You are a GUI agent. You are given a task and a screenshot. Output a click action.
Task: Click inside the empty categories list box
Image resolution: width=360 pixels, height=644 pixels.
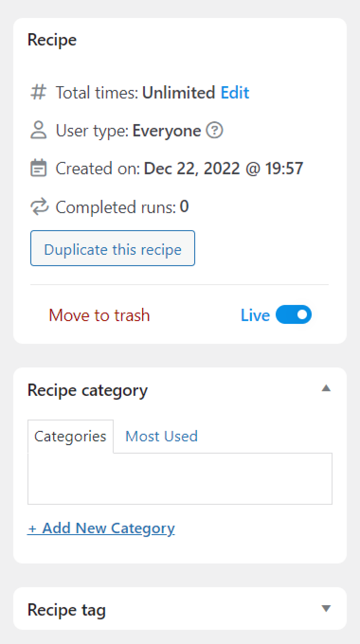point(180,478)
